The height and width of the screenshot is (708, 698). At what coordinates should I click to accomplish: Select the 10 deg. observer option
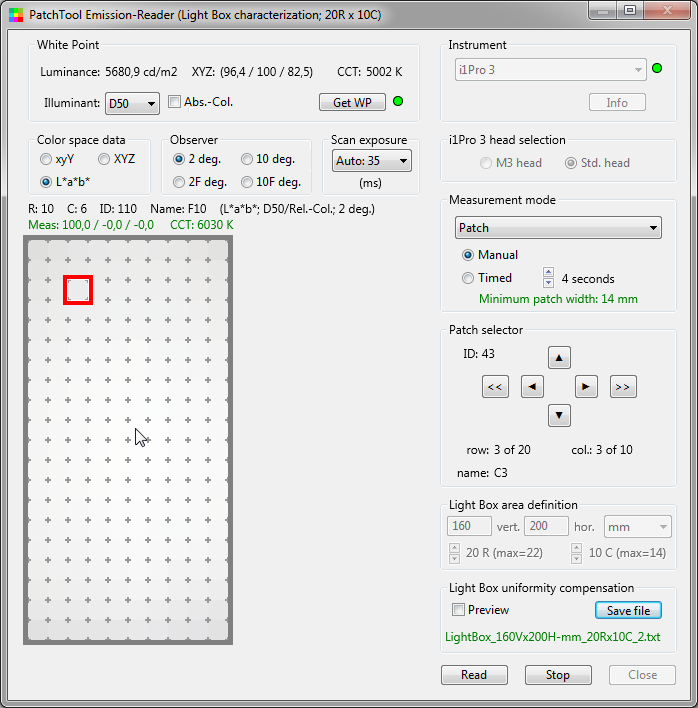coord(247,159)
